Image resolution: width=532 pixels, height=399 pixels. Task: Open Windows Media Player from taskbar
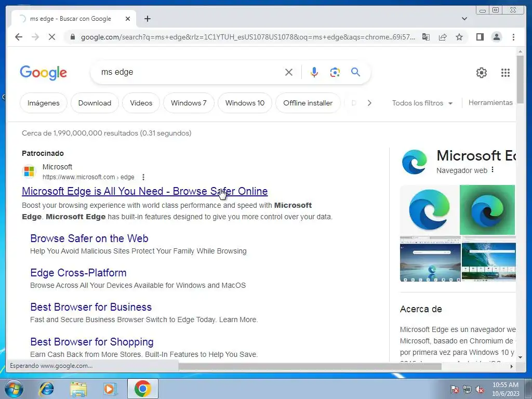pos(110,389)
